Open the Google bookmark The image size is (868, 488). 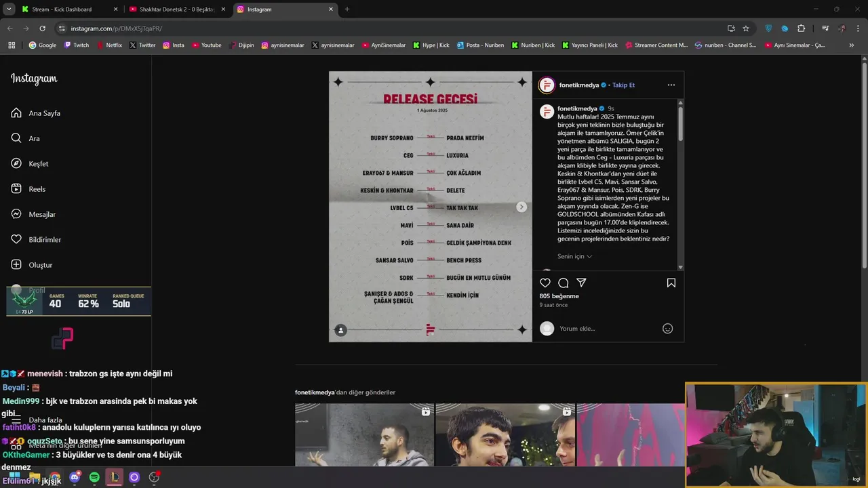point(43,45)
